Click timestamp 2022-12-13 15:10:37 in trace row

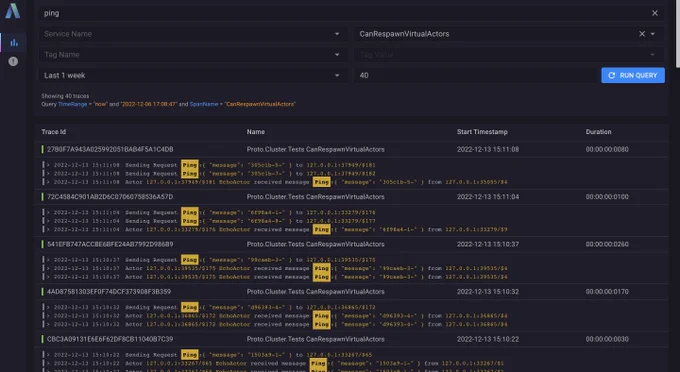click(x=488, y=244)
